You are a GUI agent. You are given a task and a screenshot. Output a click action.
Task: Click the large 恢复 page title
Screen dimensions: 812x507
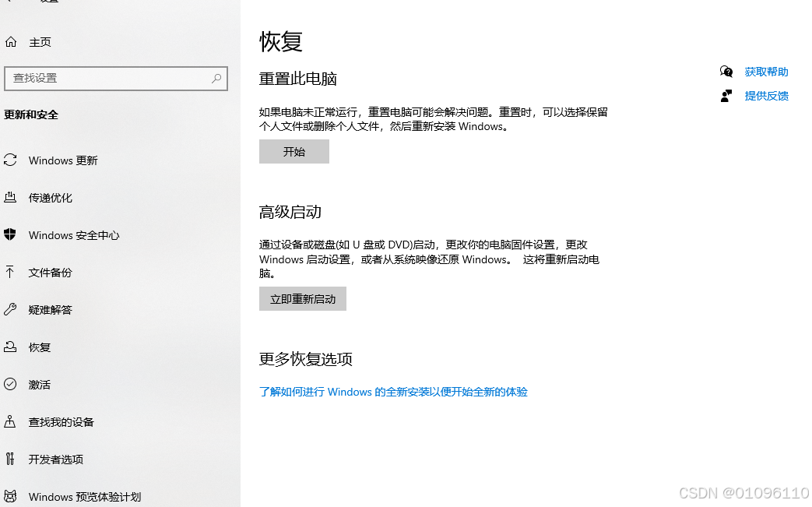[281, 41]
